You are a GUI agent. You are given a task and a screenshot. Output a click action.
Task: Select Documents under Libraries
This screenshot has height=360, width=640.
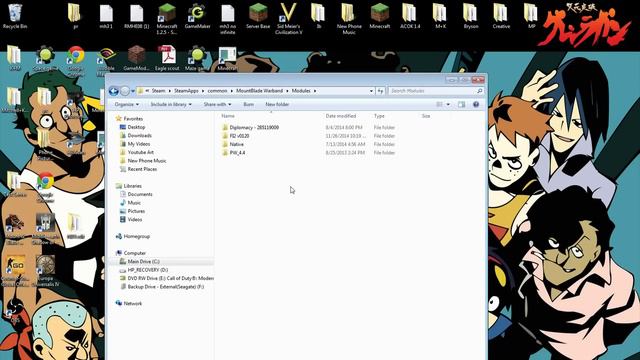(136, 194)
